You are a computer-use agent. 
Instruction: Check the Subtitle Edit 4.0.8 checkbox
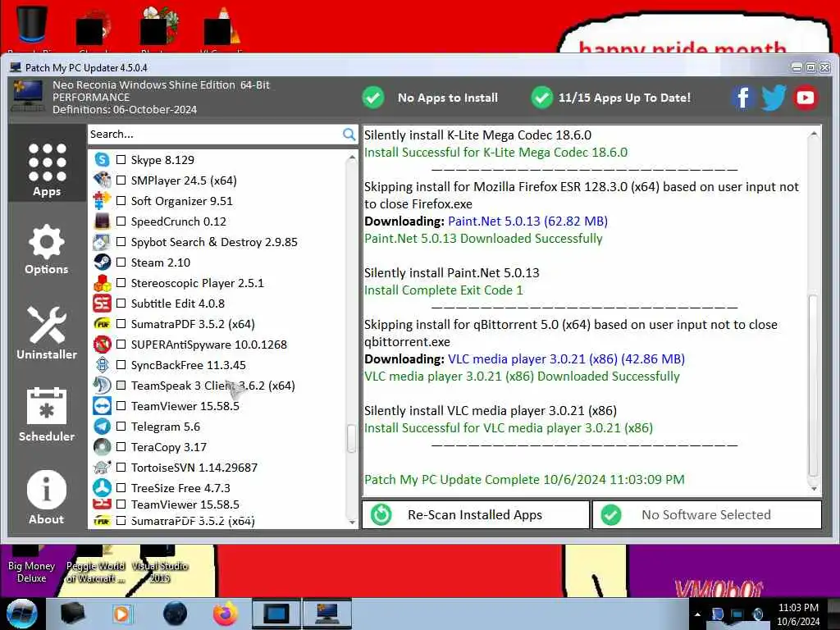click(x=121, y=304)
